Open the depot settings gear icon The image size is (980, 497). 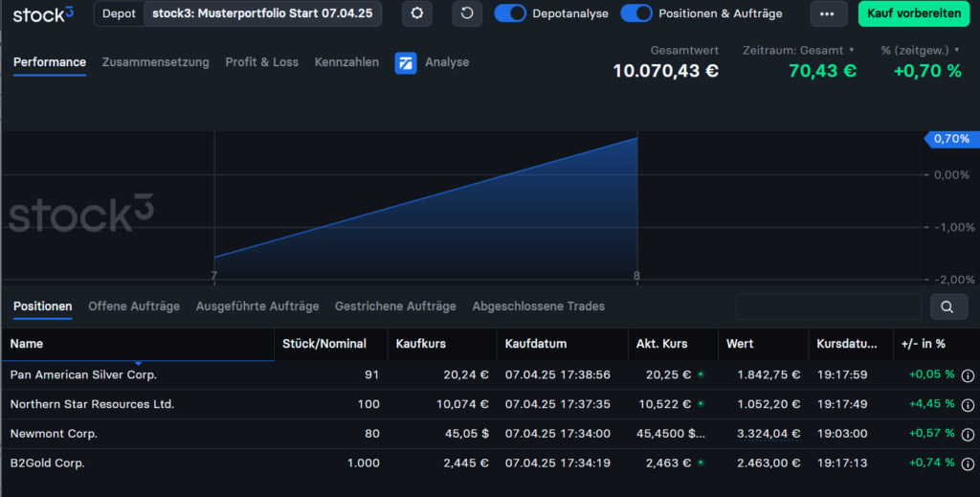pos(417,13)
